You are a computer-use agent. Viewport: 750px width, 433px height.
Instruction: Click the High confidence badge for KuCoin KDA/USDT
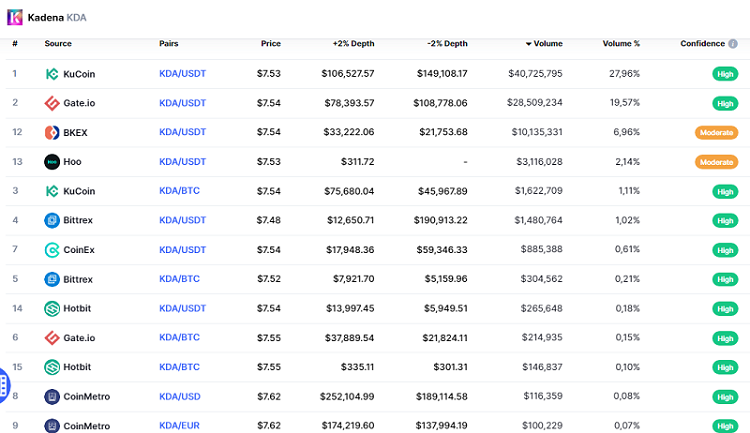click(x=724, y=74)
